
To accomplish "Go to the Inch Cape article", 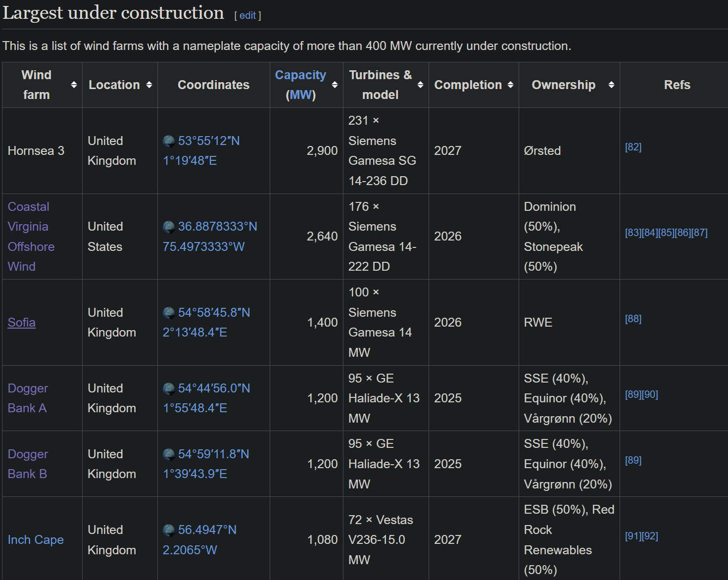I will click(x=36, y=539).
